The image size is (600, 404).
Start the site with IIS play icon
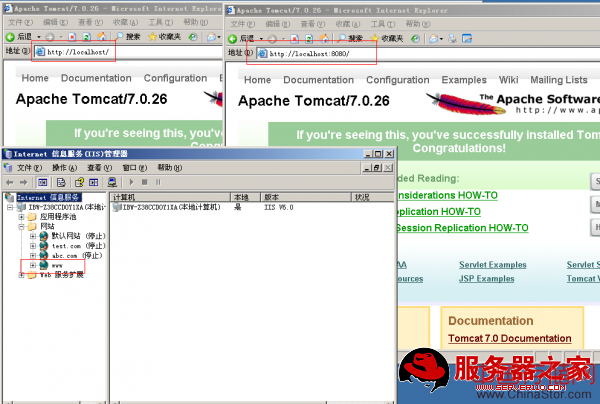(x=131, y=183)
